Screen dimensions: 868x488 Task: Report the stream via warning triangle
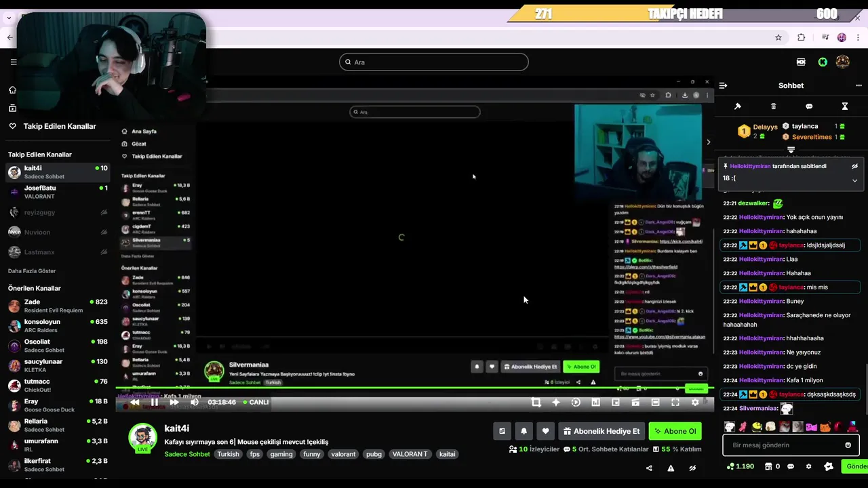click(x=671, y=468)
